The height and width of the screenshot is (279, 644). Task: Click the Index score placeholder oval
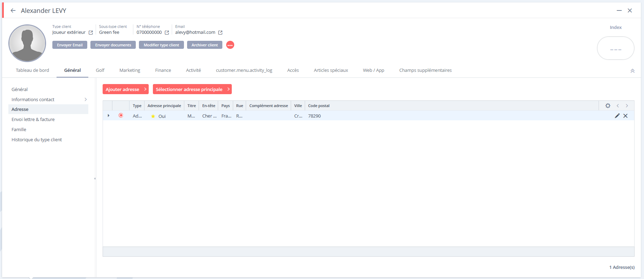coord(616,48)
